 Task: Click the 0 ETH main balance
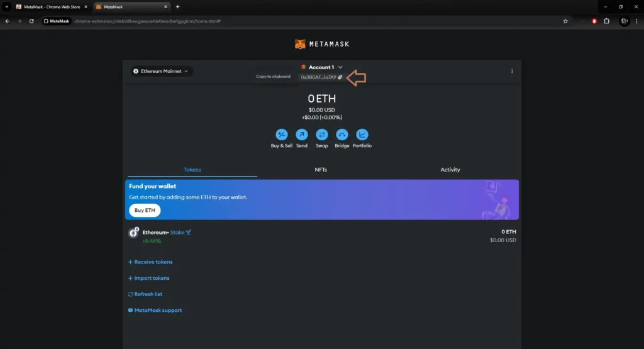(321, 99)
